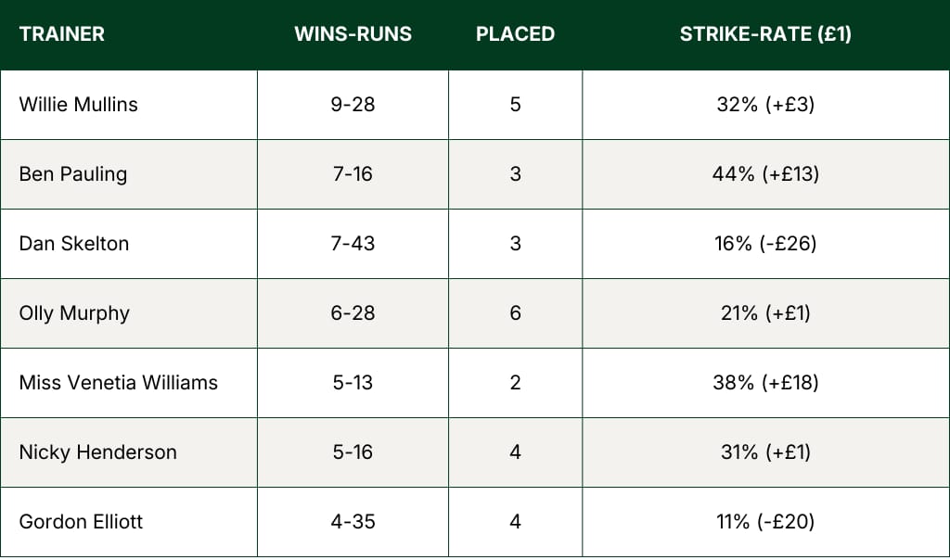Click trainer name Willie Mullins
This screenshot has width=950, height=560.
point(78,105)
